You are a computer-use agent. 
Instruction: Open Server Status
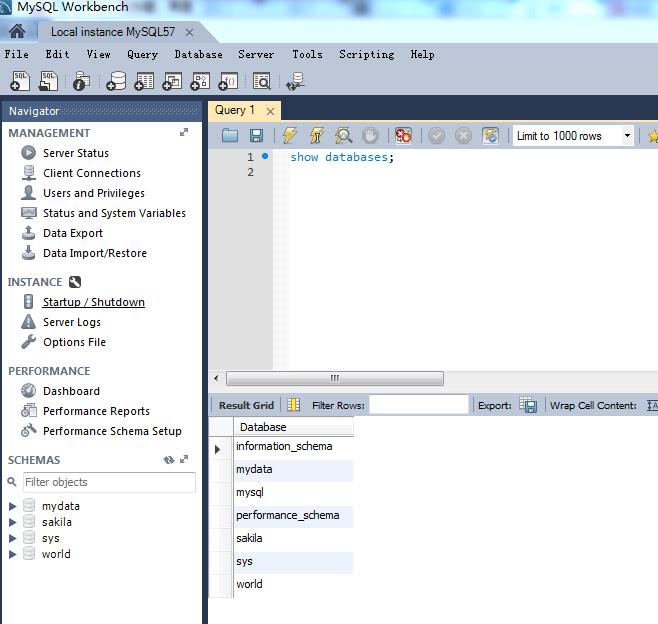[x=76, y=153]
